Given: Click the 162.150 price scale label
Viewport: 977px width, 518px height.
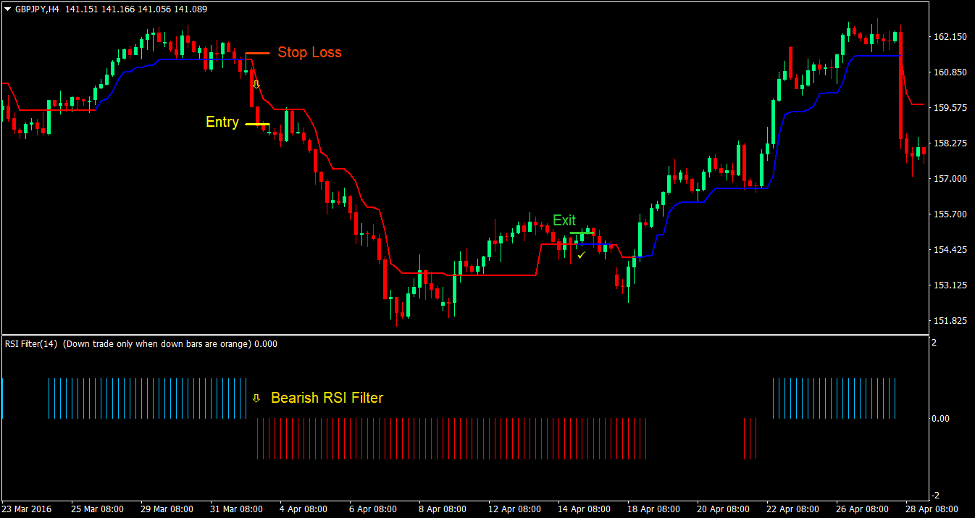Looking at the screenshot, I should pyautogui.click(x=949, y=37).
